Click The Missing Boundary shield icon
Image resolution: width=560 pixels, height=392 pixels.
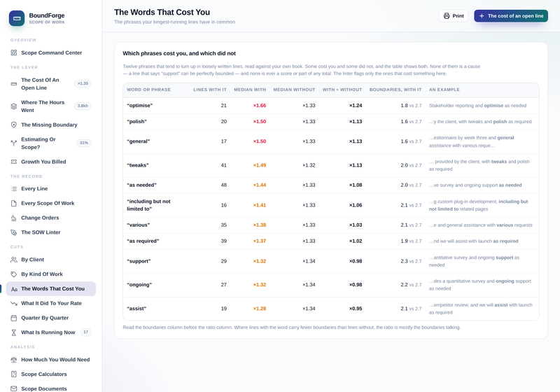(x=13, y=125)
